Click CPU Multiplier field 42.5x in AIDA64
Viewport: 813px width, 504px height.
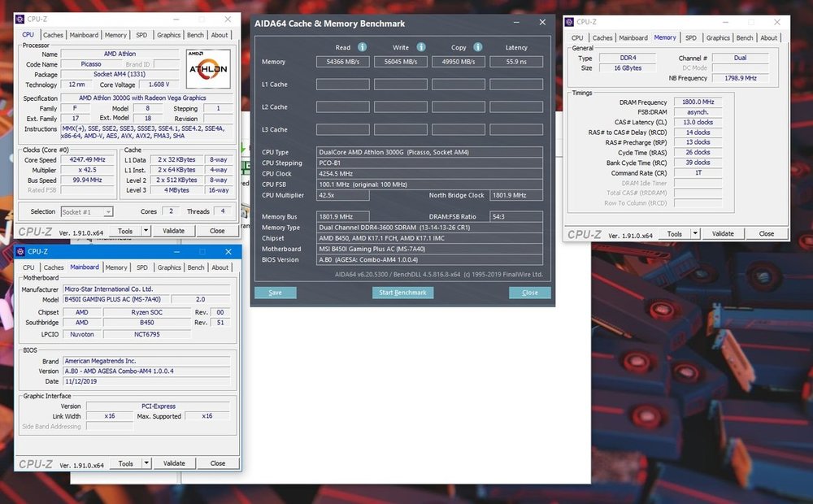pos(343,195)
